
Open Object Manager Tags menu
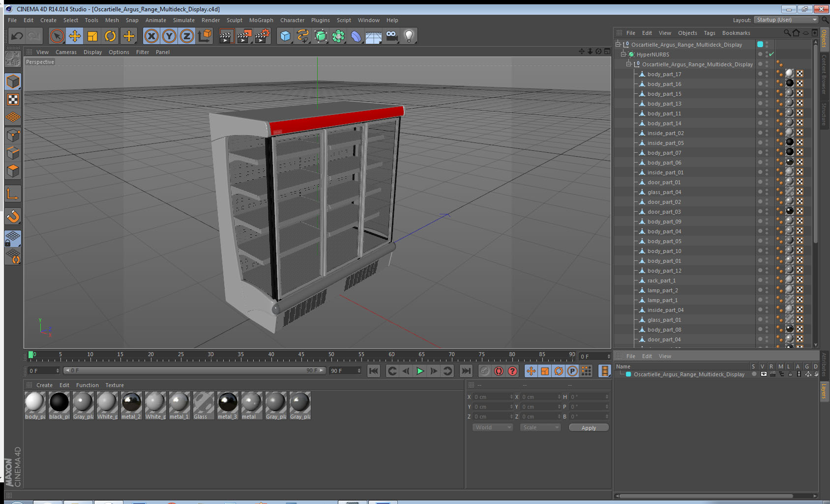pyautogui.click(x=710, y=33)
